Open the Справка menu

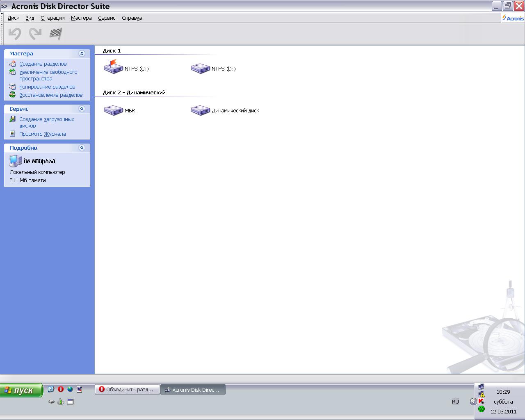pyautogui.click(x=132, y=18)
